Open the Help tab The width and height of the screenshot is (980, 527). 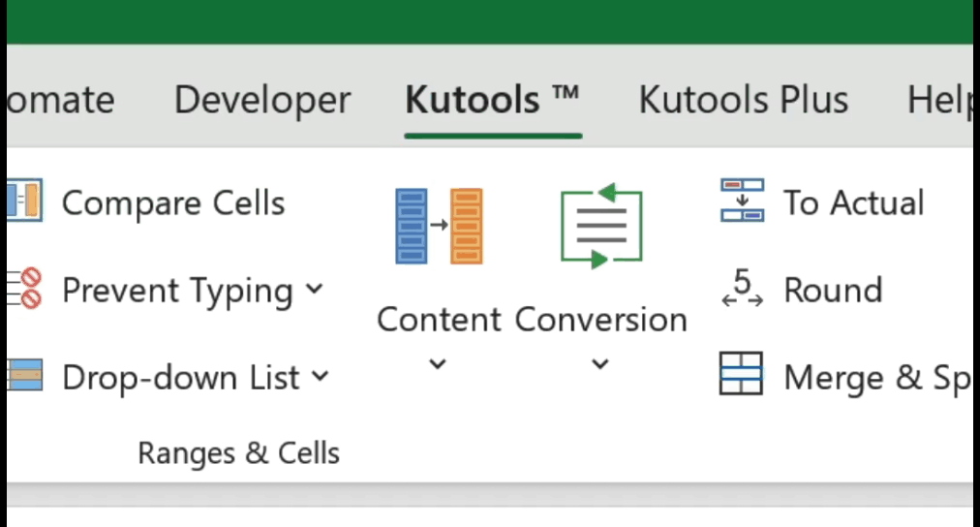pos(939,100)
